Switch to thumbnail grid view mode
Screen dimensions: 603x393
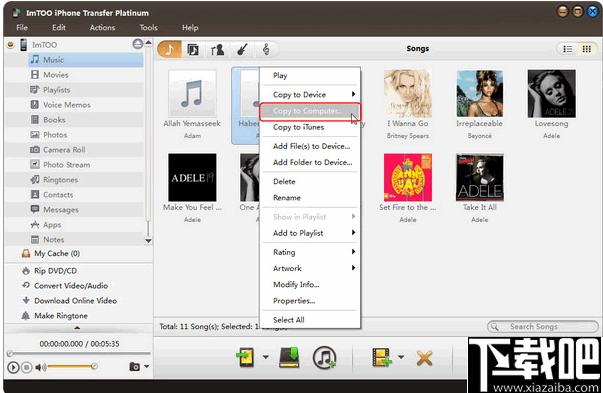pos(586,49)
